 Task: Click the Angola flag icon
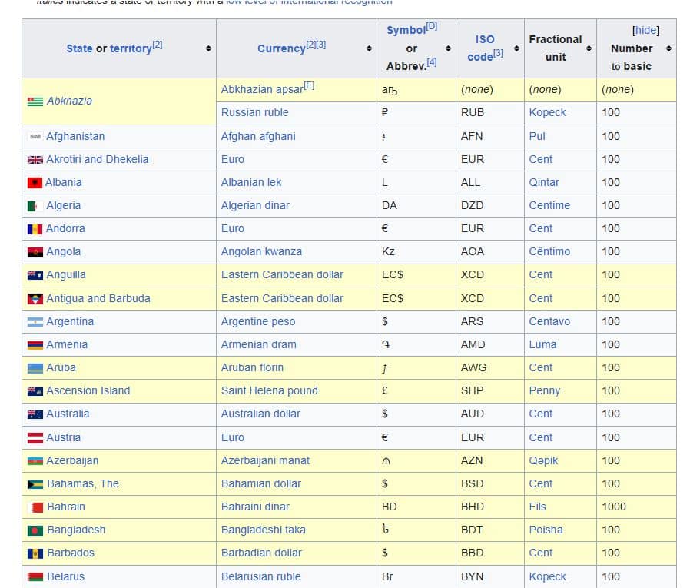click(35, 252)
